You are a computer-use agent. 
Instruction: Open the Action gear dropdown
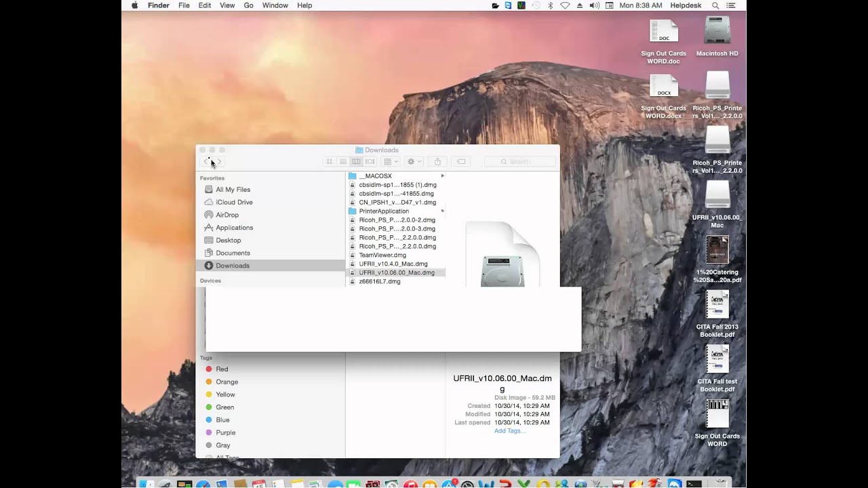click(x=414, y=161)
